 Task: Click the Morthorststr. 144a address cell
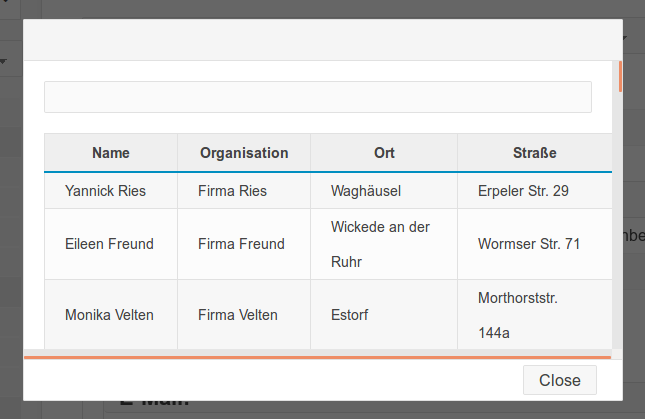[x=535, y=315]
